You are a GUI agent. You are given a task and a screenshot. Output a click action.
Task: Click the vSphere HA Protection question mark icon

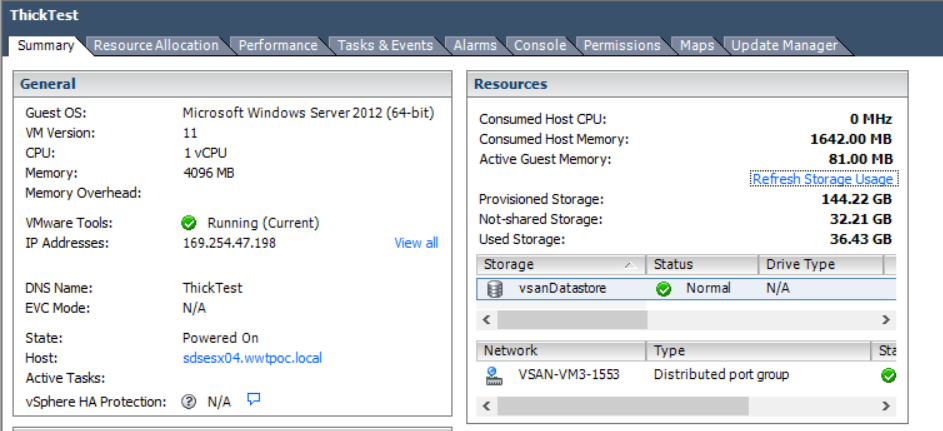189,401
